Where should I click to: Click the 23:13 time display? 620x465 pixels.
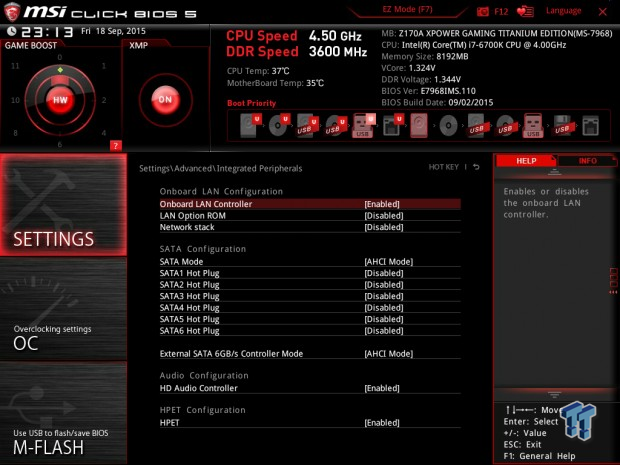pyautogui.click(x=47, y=32)
